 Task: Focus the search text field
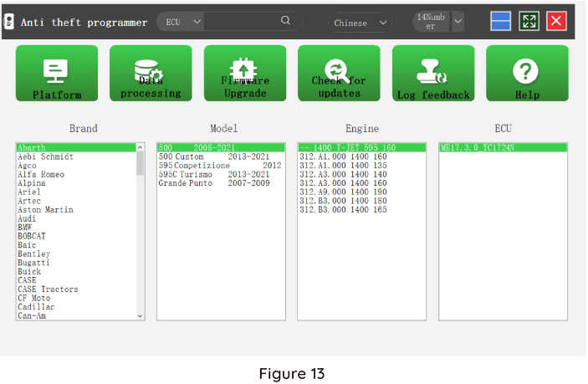241,22
